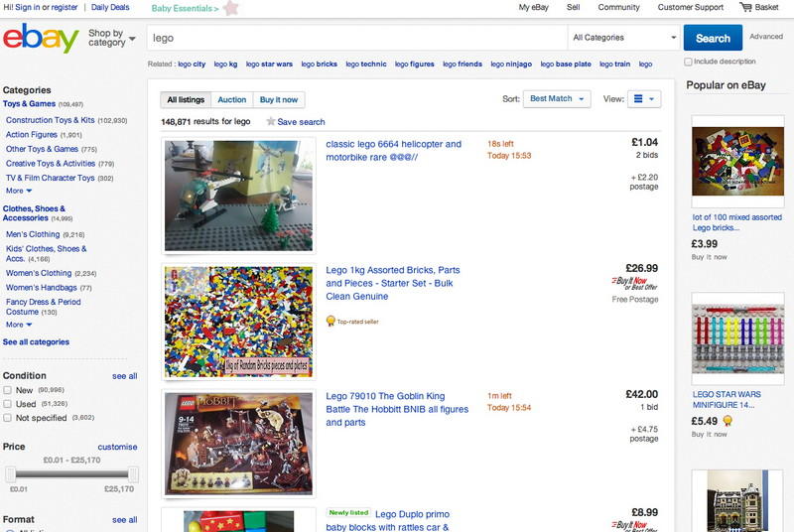Open the Construction Toys & Kits category
This screenshot has height=532, width=794.
click(51, 120)
